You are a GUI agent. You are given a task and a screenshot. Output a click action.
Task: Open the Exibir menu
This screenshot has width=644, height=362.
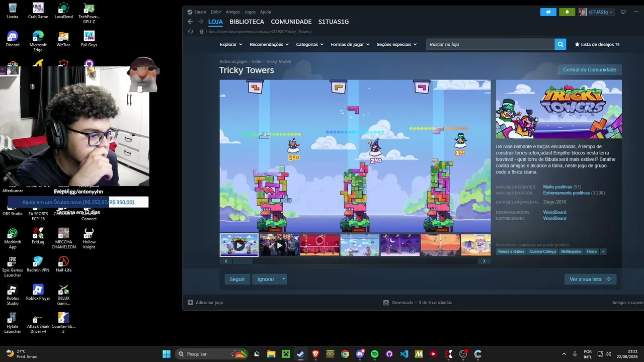click(x=216, y=12)
